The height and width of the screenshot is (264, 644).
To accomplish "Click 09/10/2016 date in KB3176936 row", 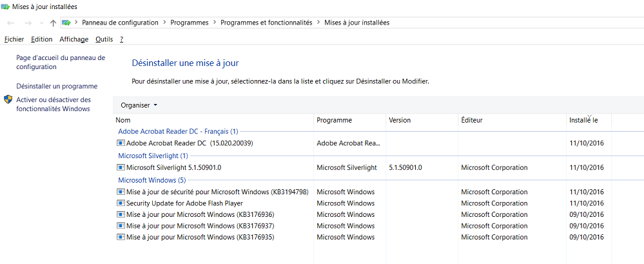I will (587, 215).
